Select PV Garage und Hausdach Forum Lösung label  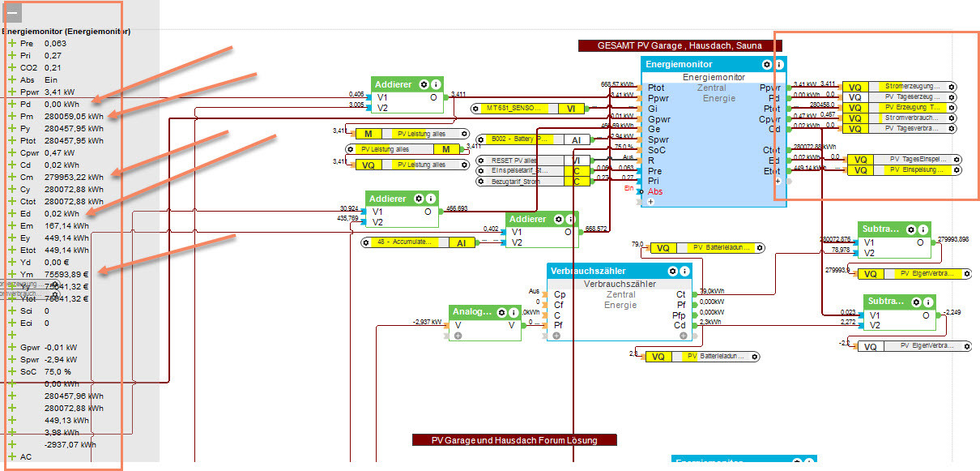click(514, 440)
